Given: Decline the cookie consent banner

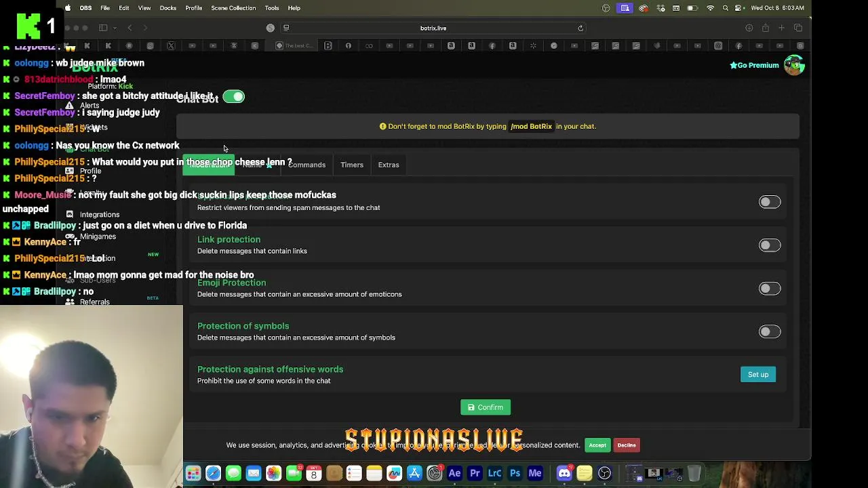Looking at the screenshot, I should tap(627, 445).
